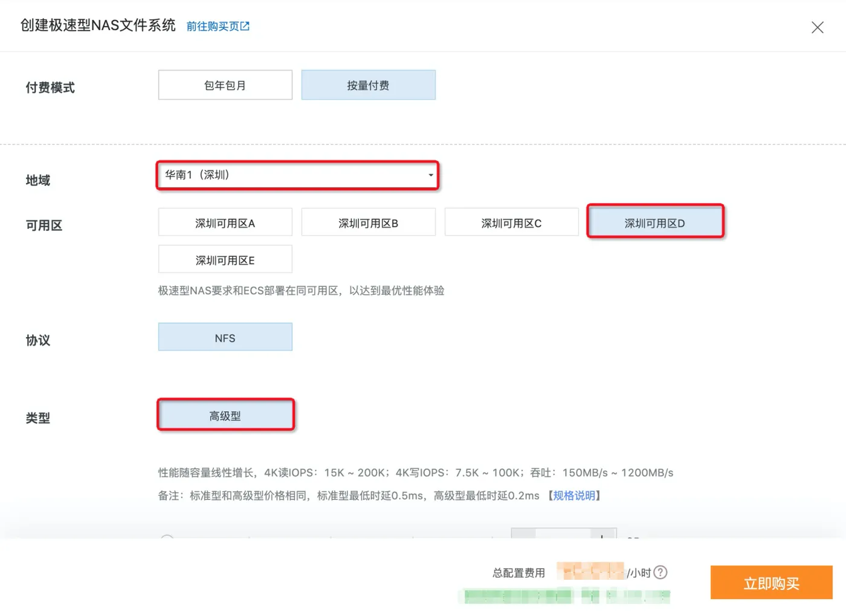Click the 立即购买 buy now button
The image size is (846, 616).
(771, 583)
